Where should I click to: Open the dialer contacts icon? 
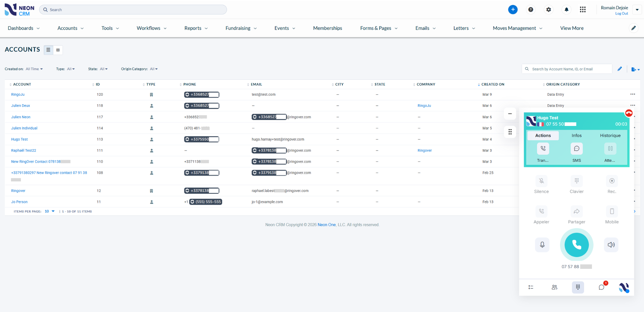pyautogui.click(x=554, y=287)
